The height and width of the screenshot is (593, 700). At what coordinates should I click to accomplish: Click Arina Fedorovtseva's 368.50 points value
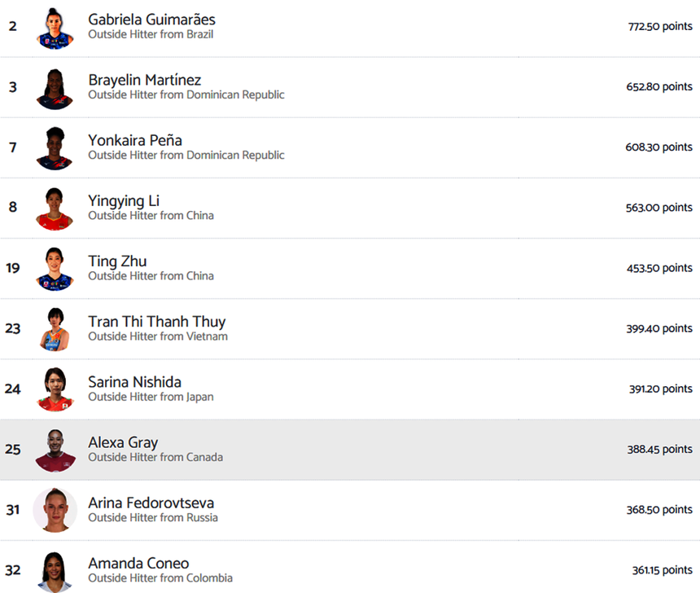pos(658,510)
